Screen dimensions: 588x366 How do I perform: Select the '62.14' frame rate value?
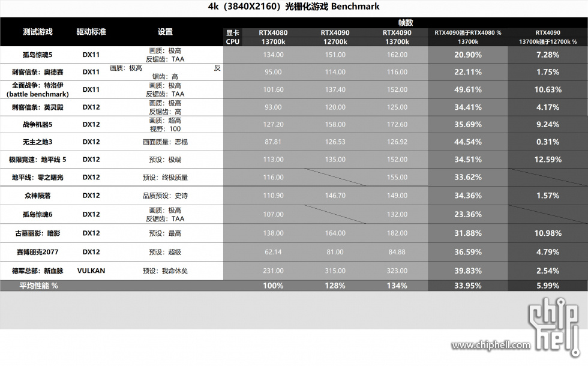(273, 252)
